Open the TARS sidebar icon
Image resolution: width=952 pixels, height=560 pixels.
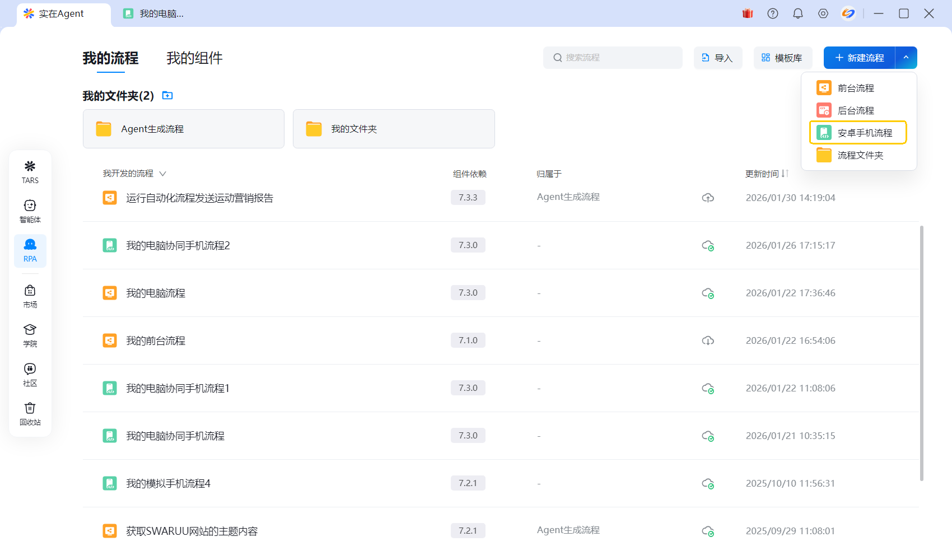click(x=30, y=172)
